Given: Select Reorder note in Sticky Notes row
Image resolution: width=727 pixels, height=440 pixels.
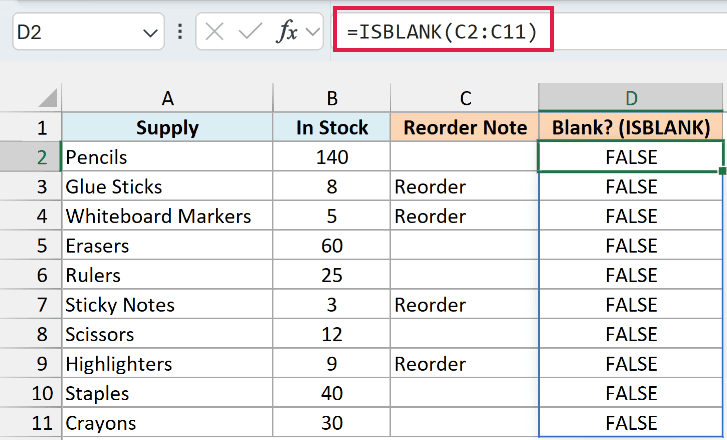Looking at the screenshot, I should pyautogui.click(x=465, y=305).
